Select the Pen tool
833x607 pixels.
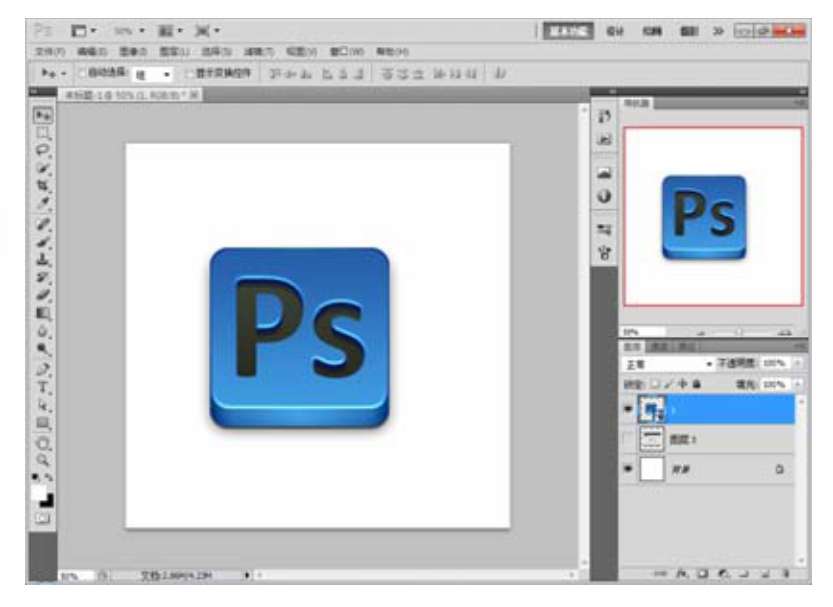pos(43,370)
